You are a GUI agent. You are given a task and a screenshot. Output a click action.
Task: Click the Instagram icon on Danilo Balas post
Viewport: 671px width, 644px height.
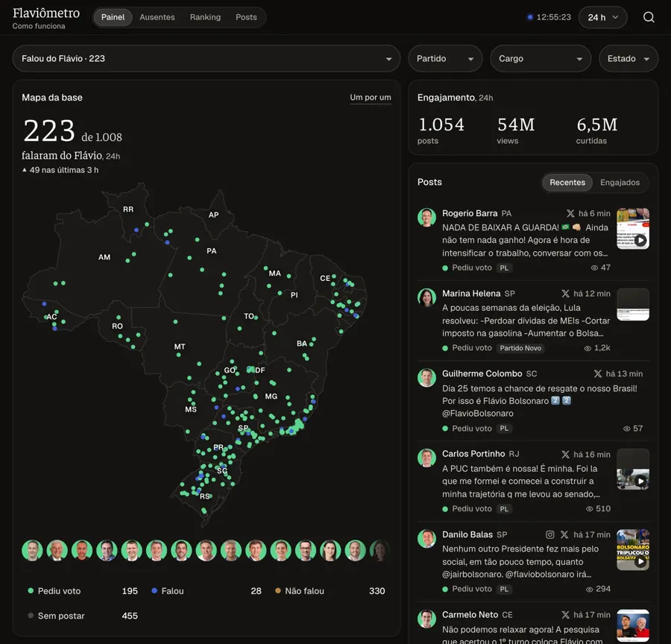click(x=550, y=534)
